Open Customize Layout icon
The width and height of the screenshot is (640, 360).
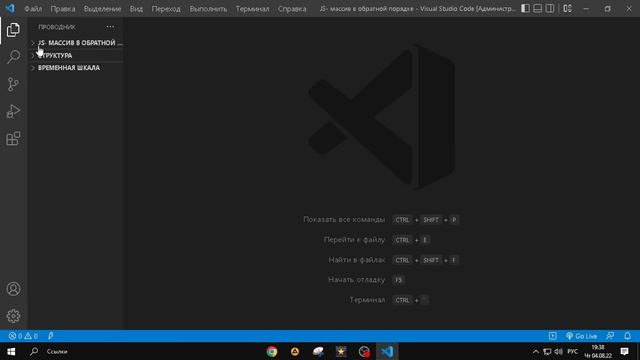pyautogui.click(x=567, y=8)
